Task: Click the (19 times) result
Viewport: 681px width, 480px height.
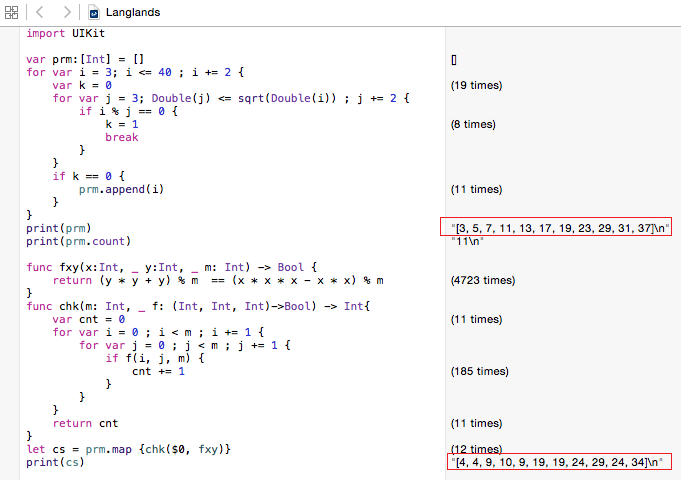Action: point(476,86)
